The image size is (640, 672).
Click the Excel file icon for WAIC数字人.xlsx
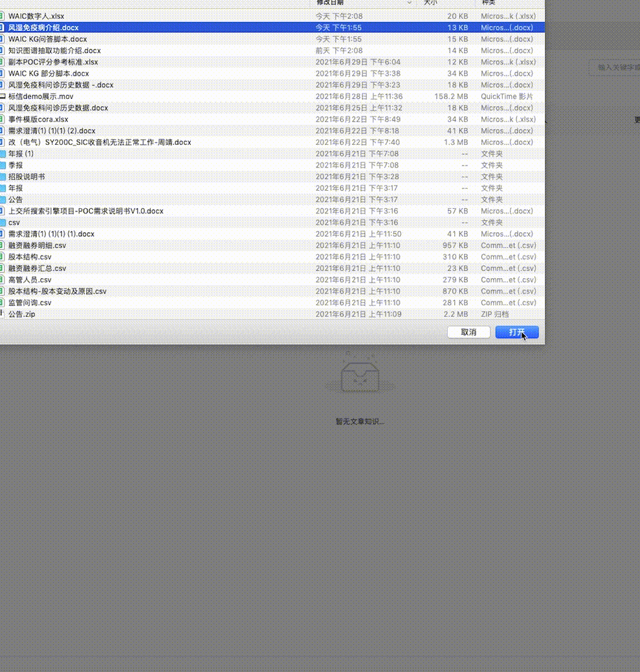[x=3, y=16]
